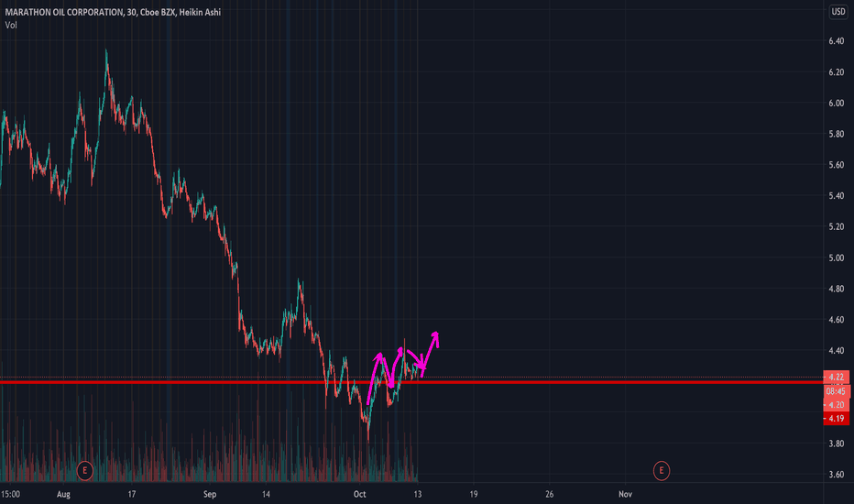
Task: Click the 6.20 price axis label
Action: (x=836, y=71)
